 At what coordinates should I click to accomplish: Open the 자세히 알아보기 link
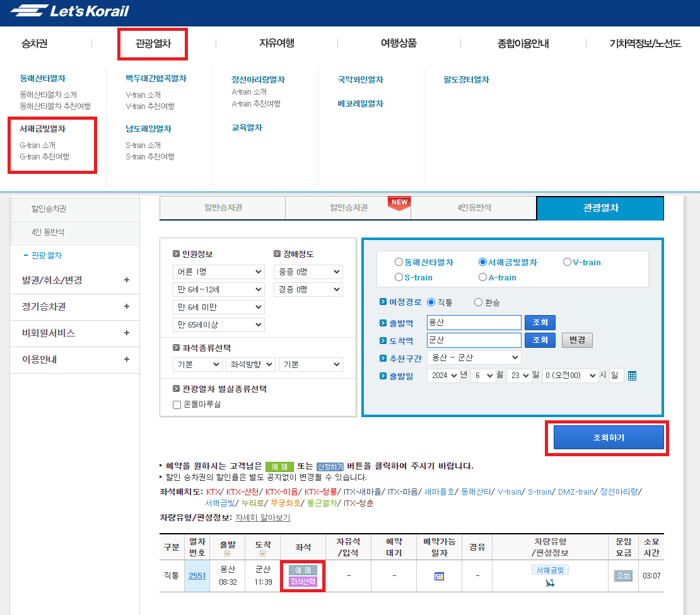click(x=262, y=518)
